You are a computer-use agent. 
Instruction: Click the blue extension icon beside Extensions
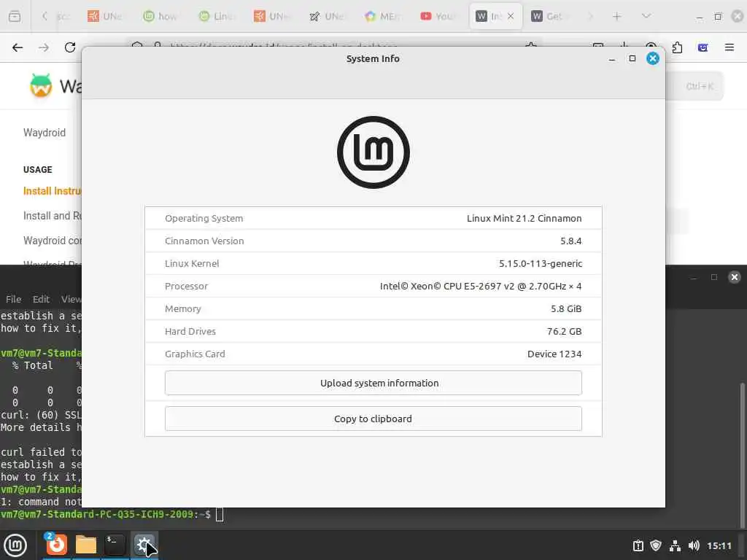[703, 47]
